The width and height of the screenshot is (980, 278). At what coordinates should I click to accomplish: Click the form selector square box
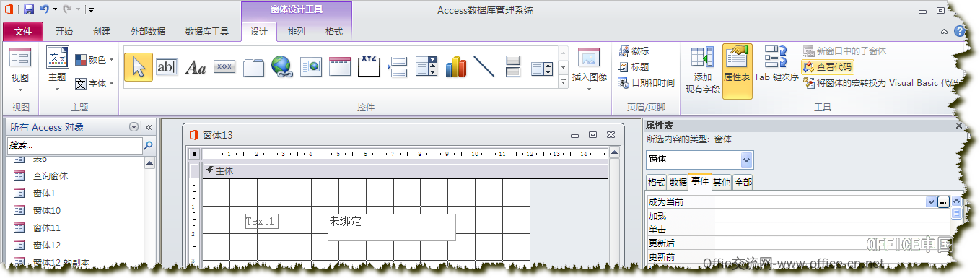[x=194, y=154]
